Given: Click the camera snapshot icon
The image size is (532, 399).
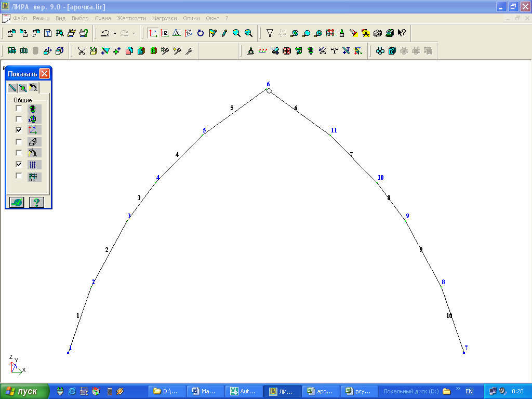Looking at the screenshot, I should (378, 33).
